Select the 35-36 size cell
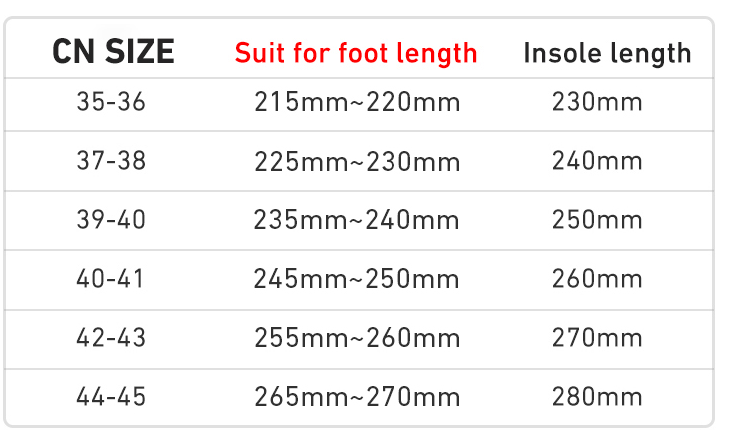 (111, 102)
